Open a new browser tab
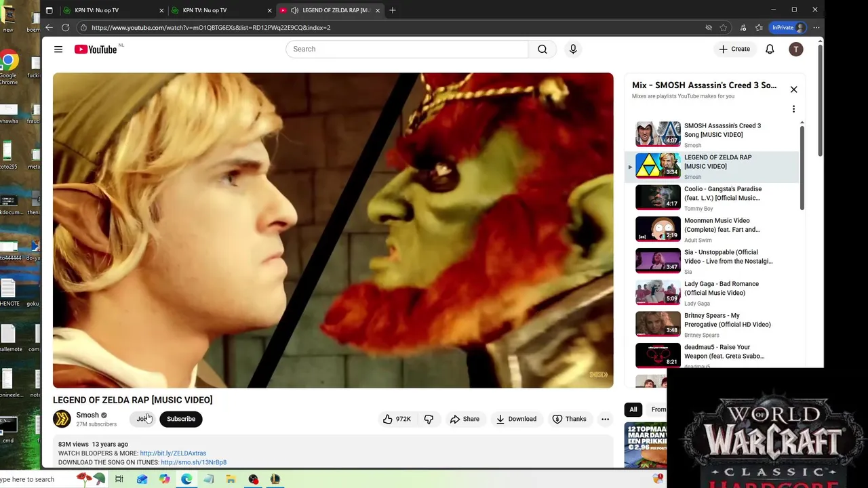 (393, 10)
